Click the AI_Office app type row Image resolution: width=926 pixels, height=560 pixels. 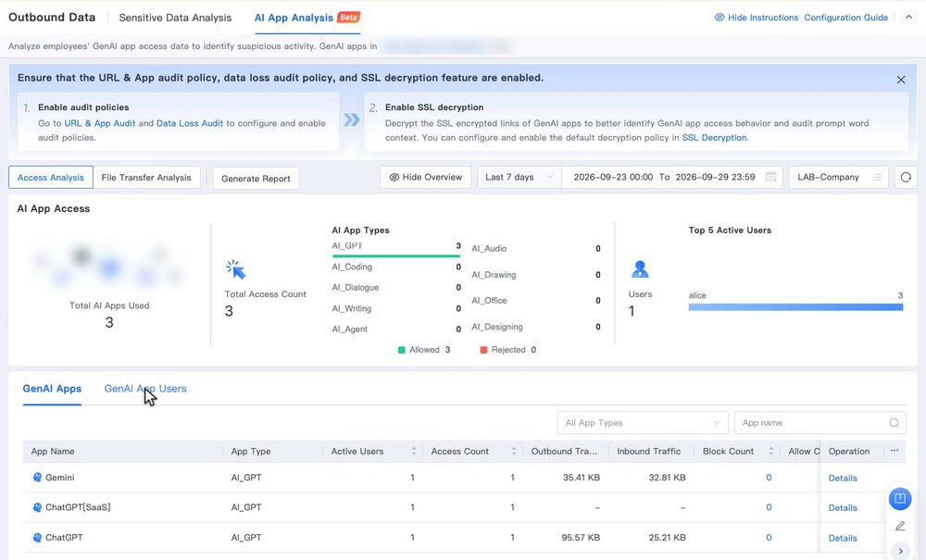click(x=536, y=300)
